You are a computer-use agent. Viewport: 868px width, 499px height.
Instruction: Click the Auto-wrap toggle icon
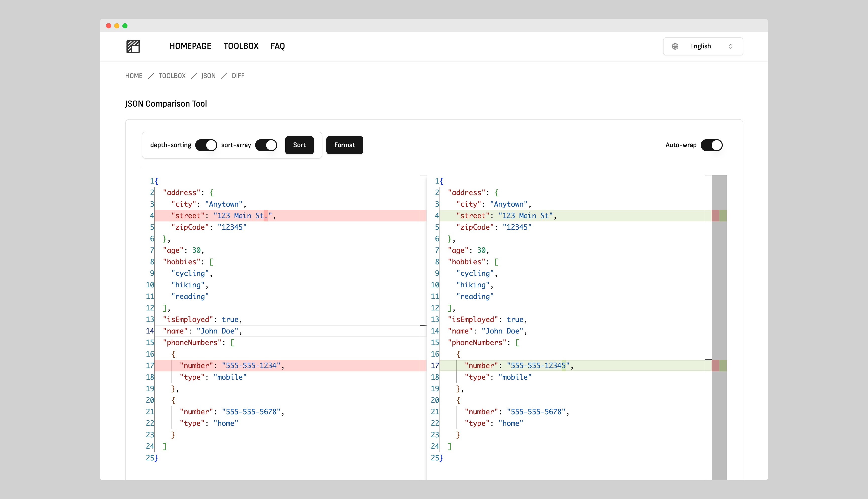(x=712, y=145)
